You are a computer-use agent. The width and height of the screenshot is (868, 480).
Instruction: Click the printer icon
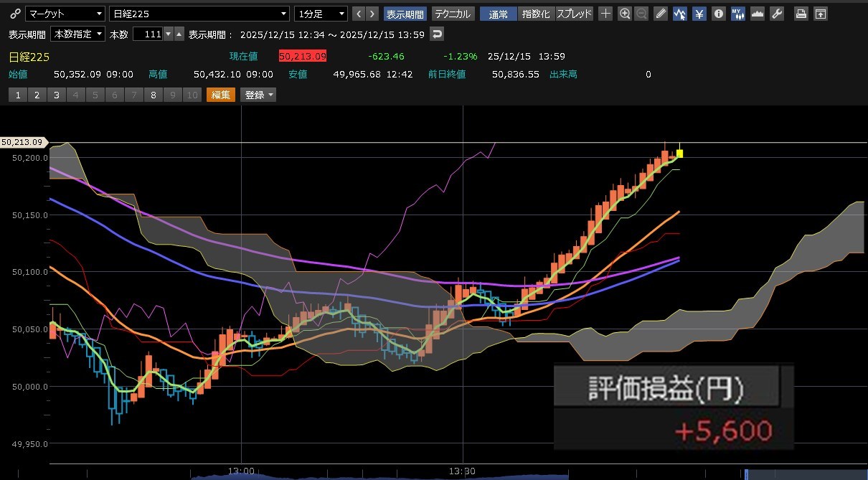tap(801, 14)
